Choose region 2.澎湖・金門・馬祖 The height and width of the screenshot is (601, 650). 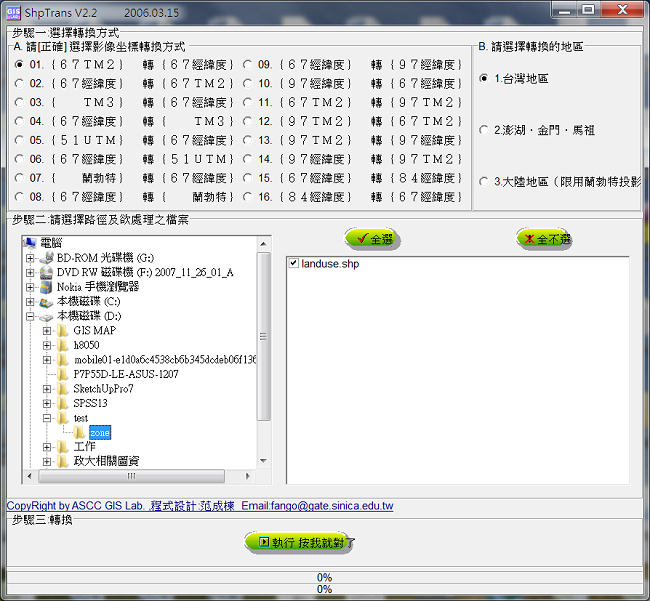pos(484,130)
